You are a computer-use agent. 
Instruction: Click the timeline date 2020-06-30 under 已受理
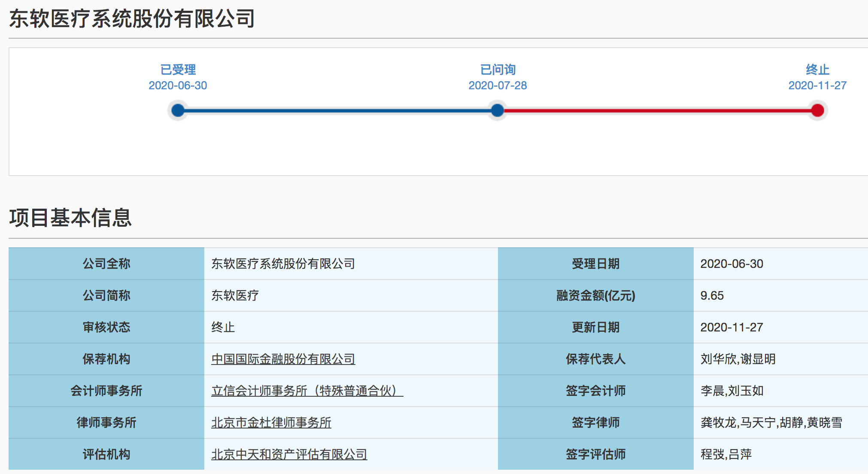(178, 85)
